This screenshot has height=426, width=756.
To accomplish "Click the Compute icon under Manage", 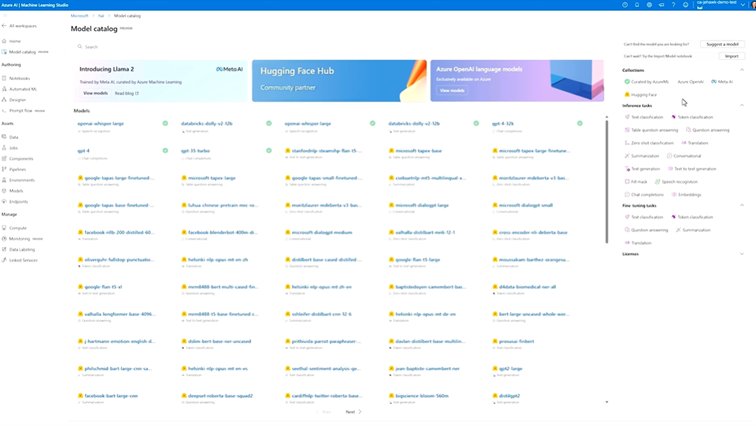I will 4,228.
